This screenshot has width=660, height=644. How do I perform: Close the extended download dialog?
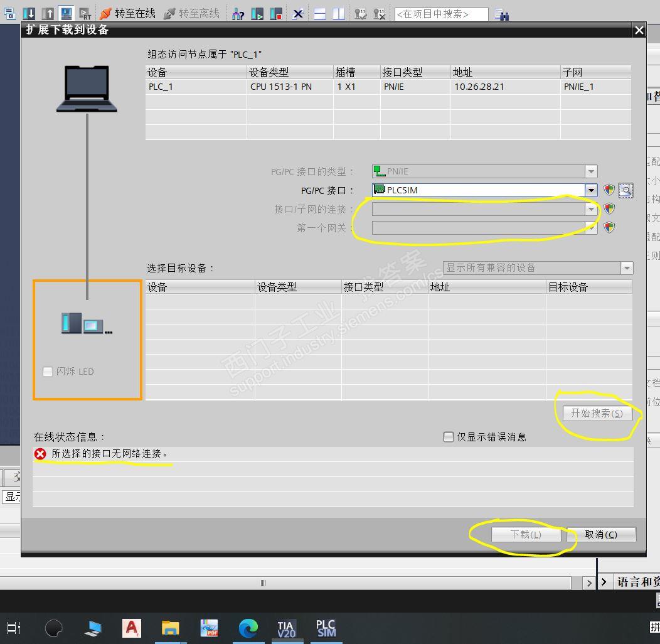point(639,30)
